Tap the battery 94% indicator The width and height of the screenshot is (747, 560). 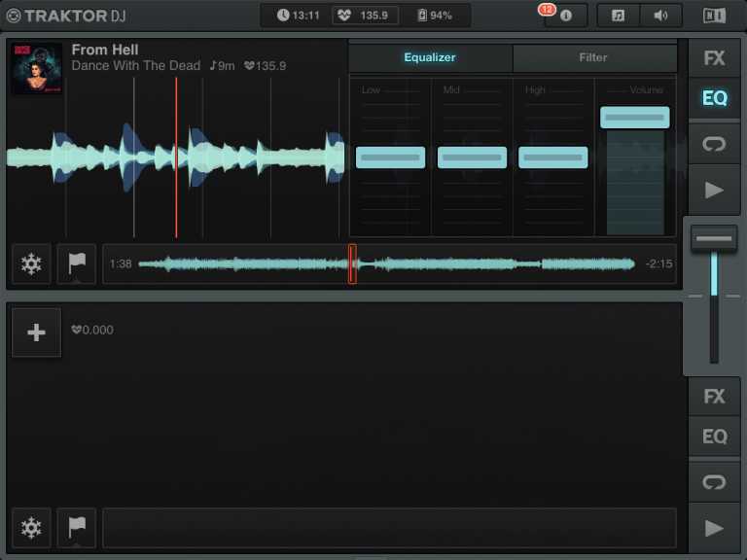point(435,16)
